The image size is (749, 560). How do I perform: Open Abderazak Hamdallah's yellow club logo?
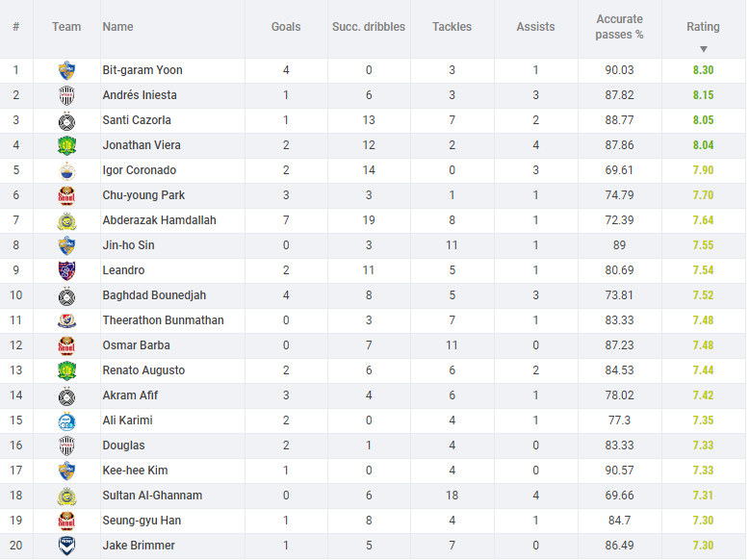(x=66, y=220)
